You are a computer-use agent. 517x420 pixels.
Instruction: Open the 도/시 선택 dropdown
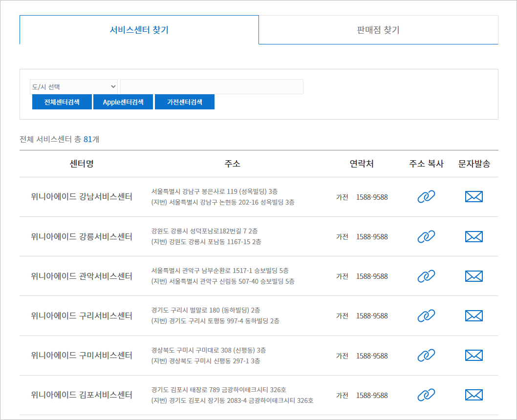coord(73,86)
